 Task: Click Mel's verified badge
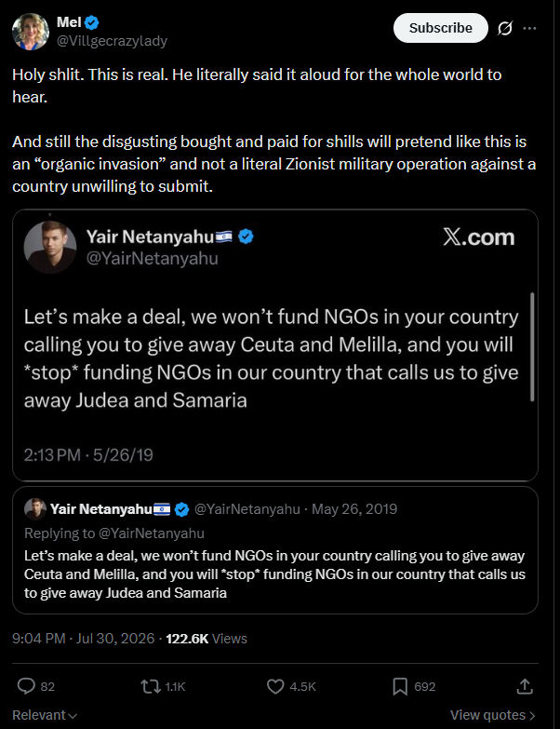pyautogui.click(x=91, y=21)
